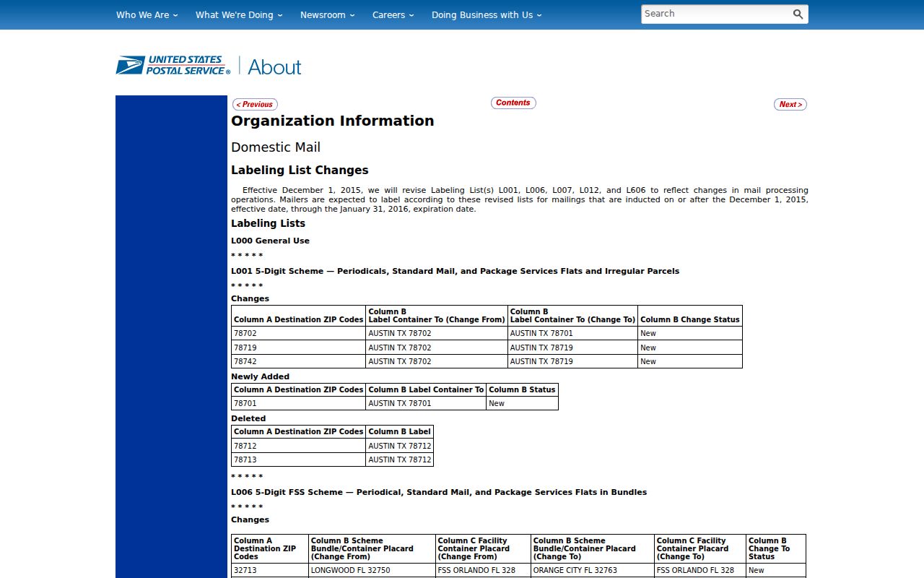Select cell 78742 in Changes table
The height and width of the screenshot is (578, 924).
tap(298, 361)
